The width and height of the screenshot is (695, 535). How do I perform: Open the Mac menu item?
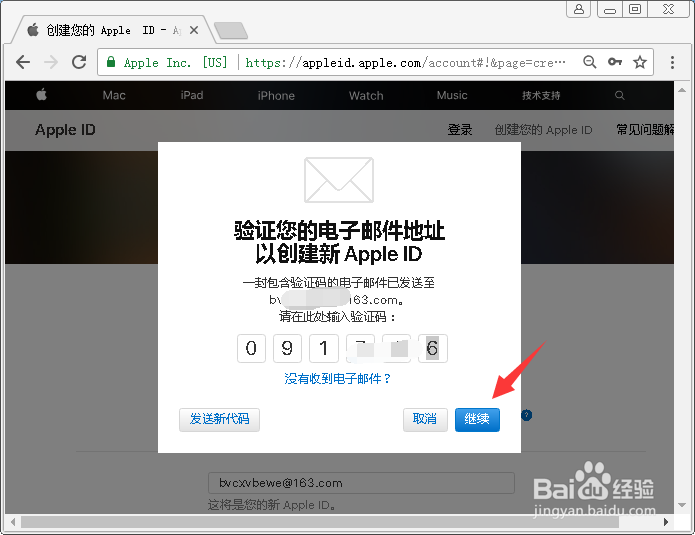(x=114, y=95)
